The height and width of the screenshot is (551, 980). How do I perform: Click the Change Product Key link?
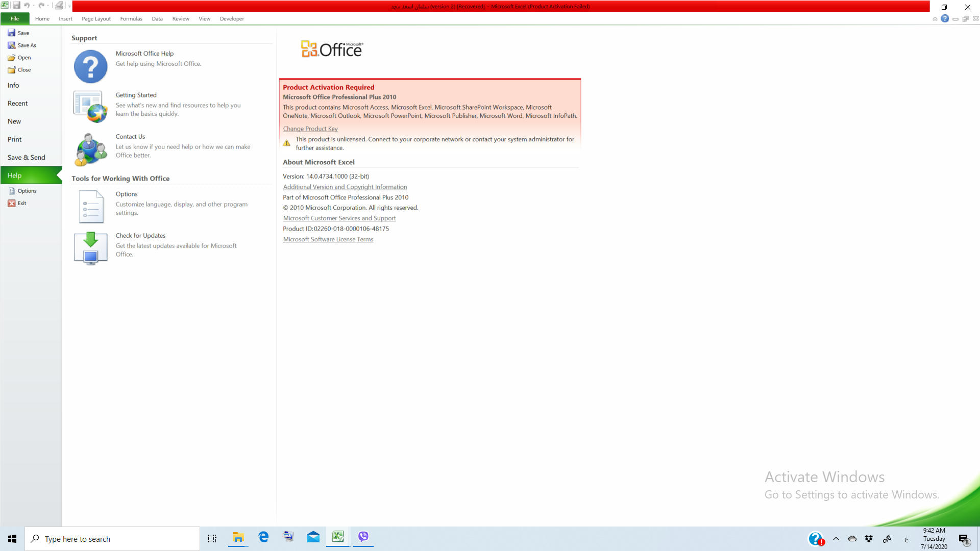[x=310, y=129]
